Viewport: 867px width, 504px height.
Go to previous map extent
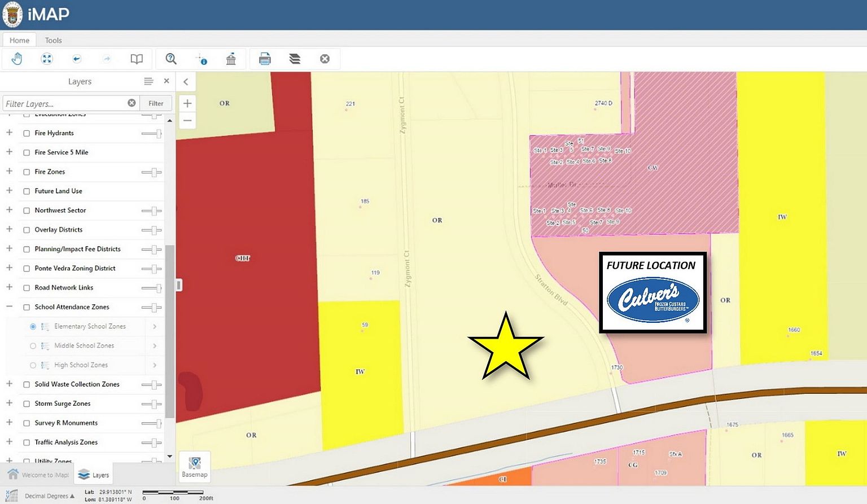point(77,59)
